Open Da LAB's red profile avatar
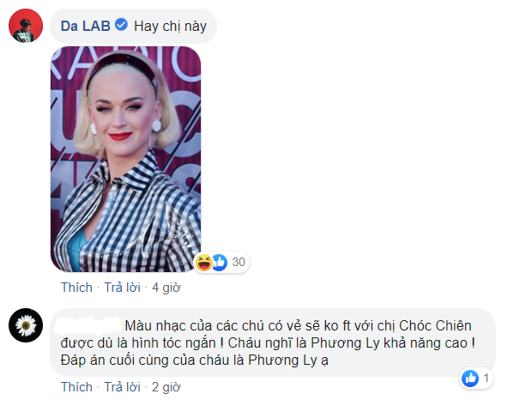Screen dimensions: 532x406 (x=26, y=26)
